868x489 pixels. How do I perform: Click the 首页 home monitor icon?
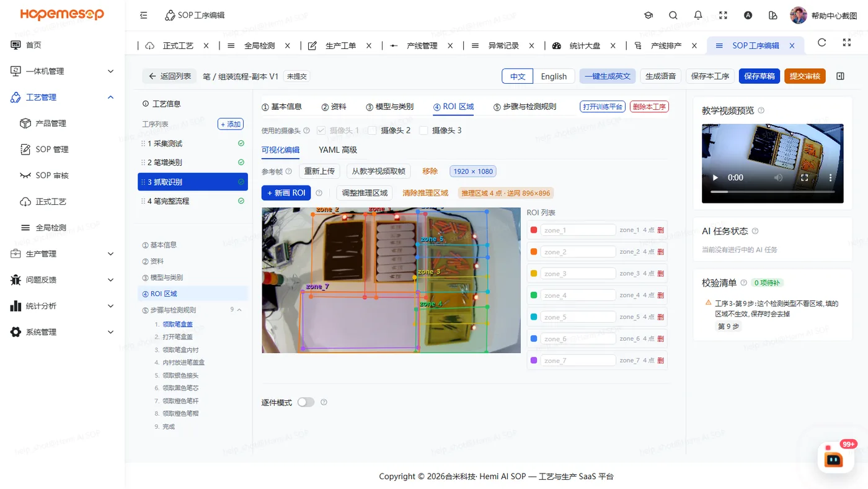click(16, 45)
